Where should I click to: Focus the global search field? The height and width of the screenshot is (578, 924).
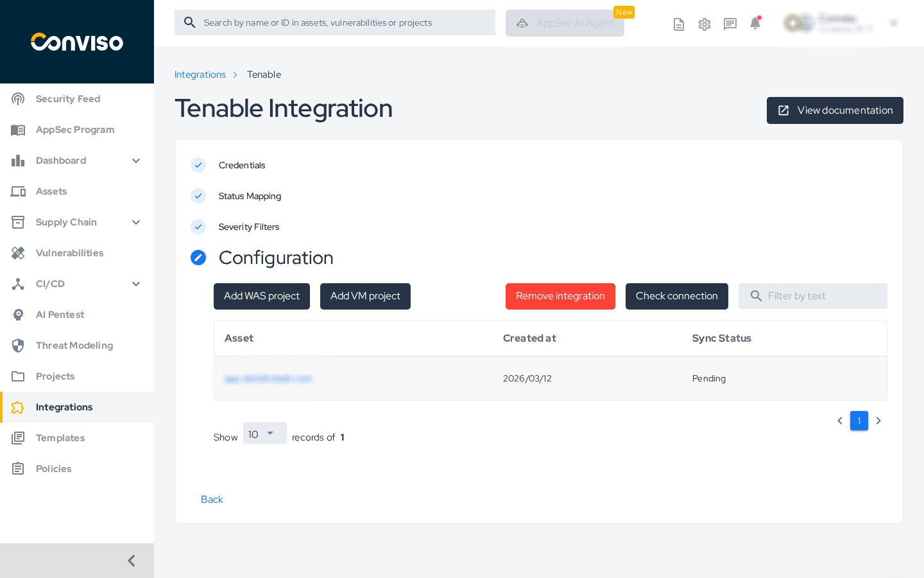coord(335,22)
